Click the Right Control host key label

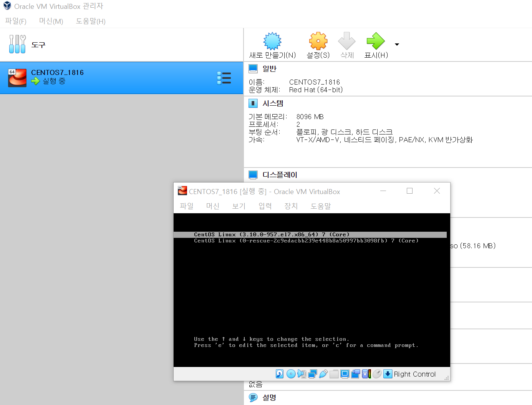[x=415, y=374]
